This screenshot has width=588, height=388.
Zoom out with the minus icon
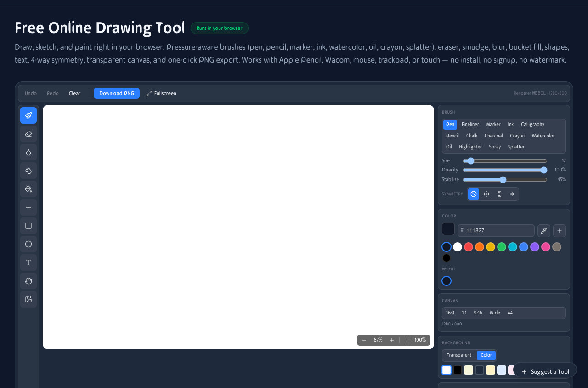click(x=364, y=340)
